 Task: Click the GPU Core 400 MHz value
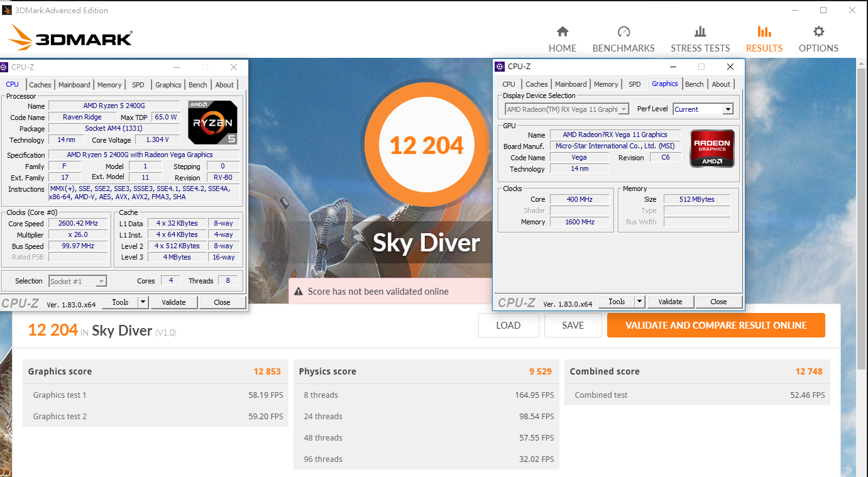[x=580, y=199]
